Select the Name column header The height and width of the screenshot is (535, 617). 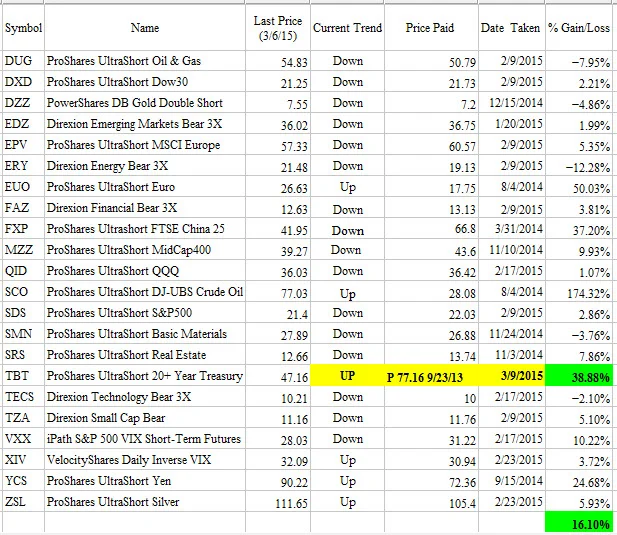[145, 28]
